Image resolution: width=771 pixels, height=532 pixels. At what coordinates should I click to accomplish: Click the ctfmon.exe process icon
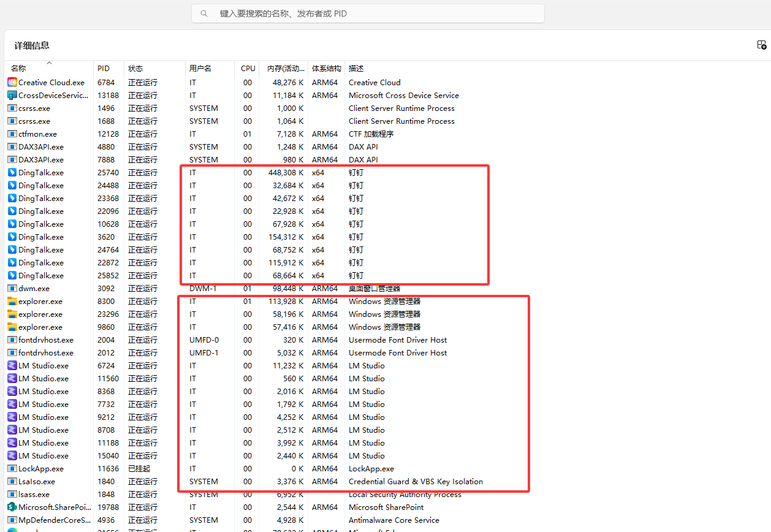pyautogui.click(x=12, y=134)
